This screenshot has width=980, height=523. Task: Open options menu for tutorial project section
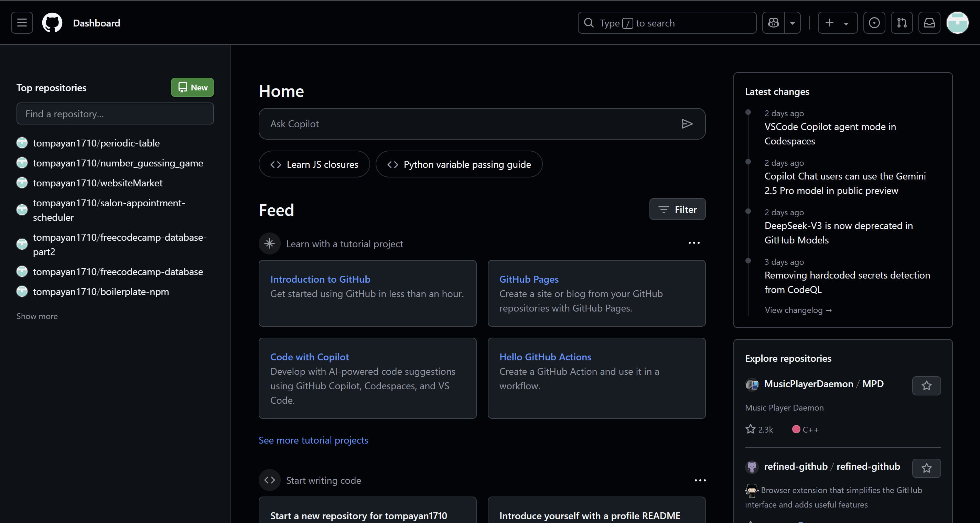click(694, 243)
